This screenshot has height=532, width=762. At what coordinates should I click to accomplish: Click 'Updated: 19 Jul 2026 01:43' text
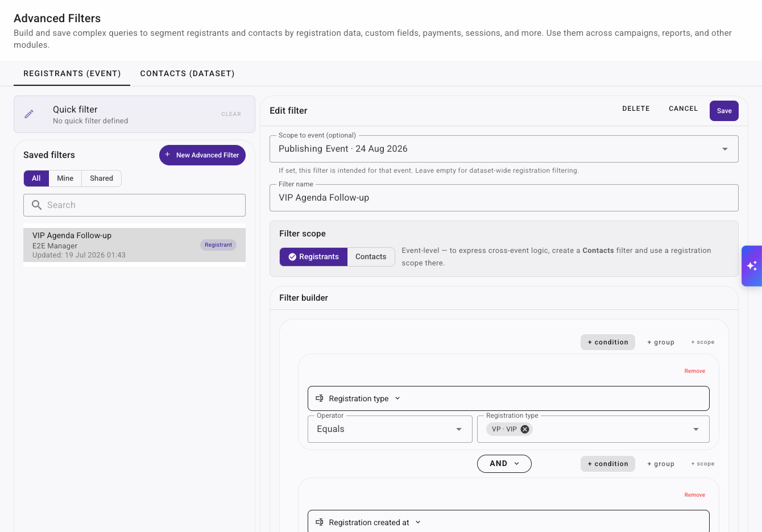click(x=79, y=255)
